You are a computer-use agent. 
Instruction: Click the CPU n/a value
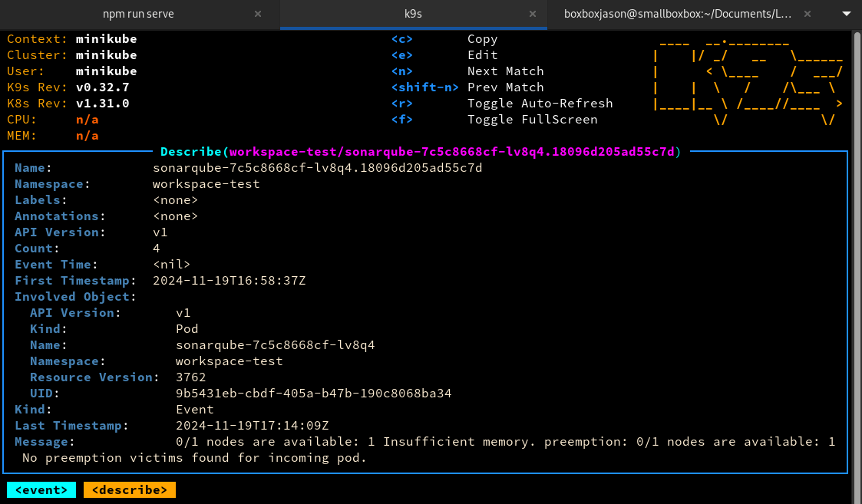click(x=87, y=119)
